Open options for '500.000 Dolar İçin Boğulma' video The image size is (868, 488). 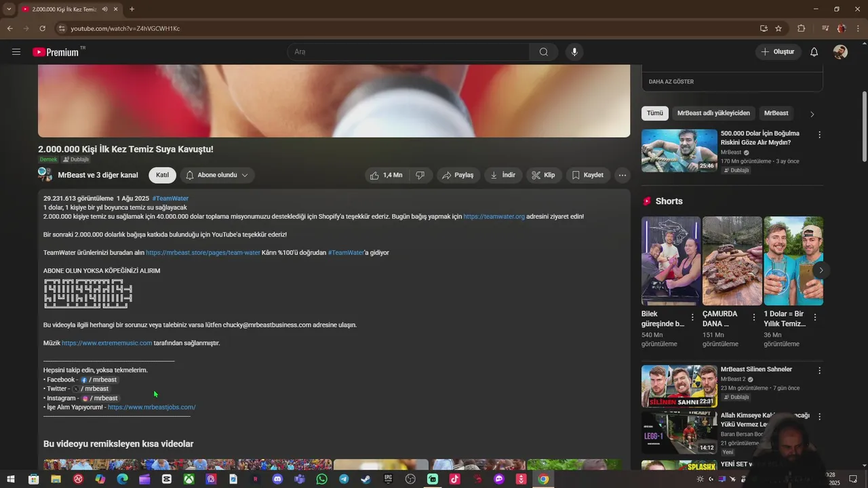tap(819, 135)
